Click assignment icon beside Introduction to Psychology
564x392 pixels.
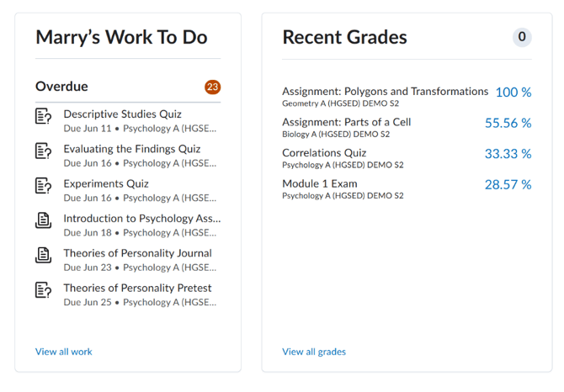pos(43,220)
